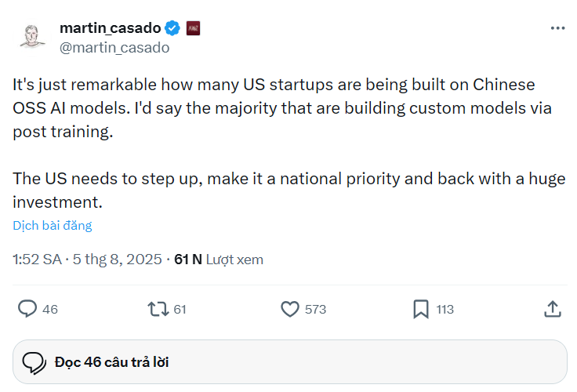Viewport: 577px width, 392px height.
Task: Click the repost count 61
Action: coord(180,310)
